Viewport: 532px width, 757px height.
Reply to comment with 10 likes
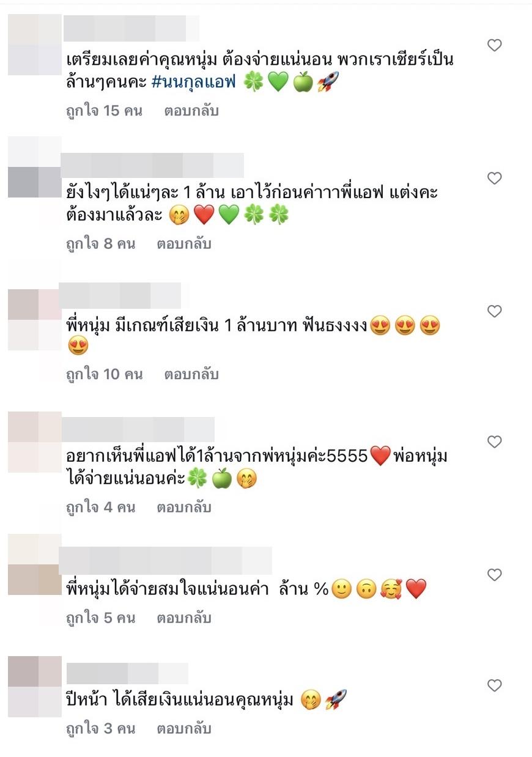point(191,374)
